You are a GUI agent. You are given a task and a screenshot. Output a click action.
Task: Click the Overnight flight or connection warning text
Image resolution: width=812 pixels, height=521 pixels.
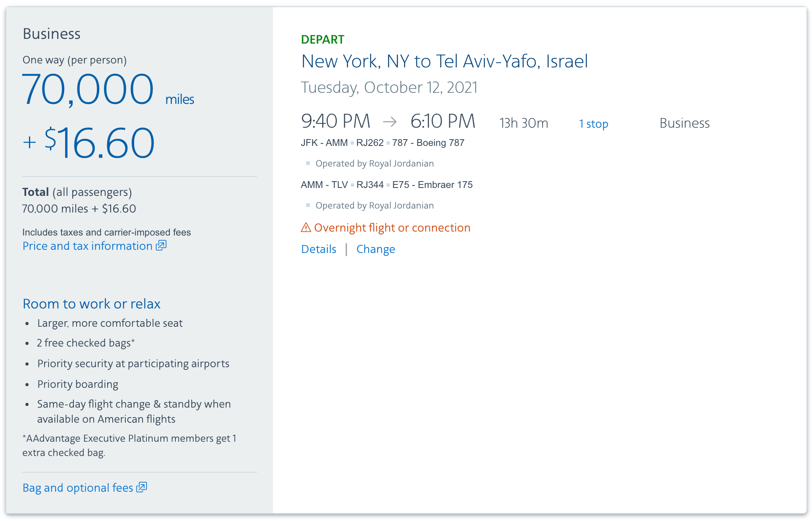[392, 228]
